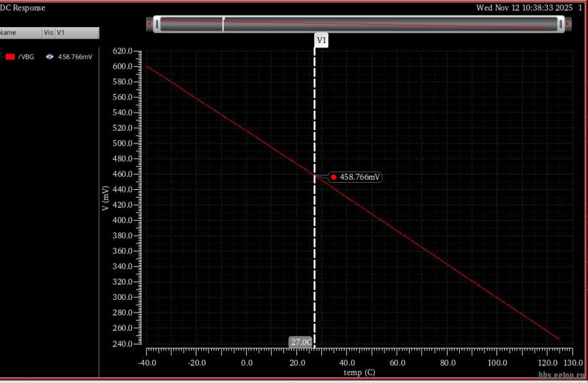Click the 458.766mV value in the legend row
Viewport: 588px width, 383px height.
click(x=75, y=57)
